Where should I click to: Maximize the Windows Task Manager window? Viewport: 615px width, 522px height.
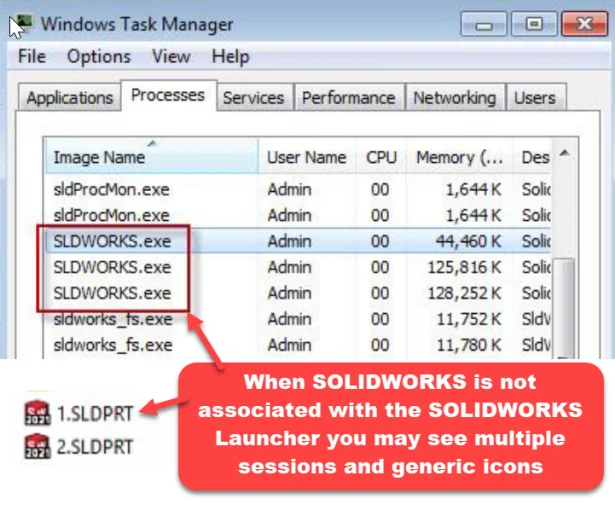click(x=535, y=23)
